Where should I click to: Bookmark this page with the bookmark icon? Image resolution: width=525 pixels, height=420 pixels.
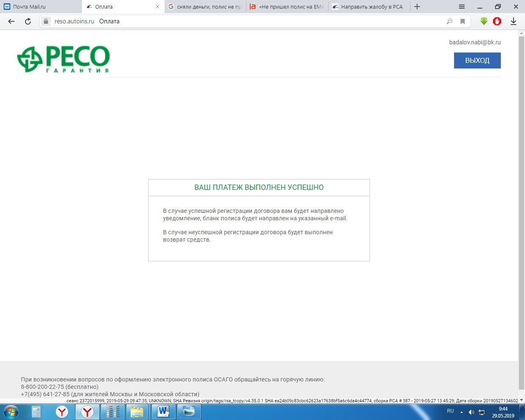click(463, 21)
